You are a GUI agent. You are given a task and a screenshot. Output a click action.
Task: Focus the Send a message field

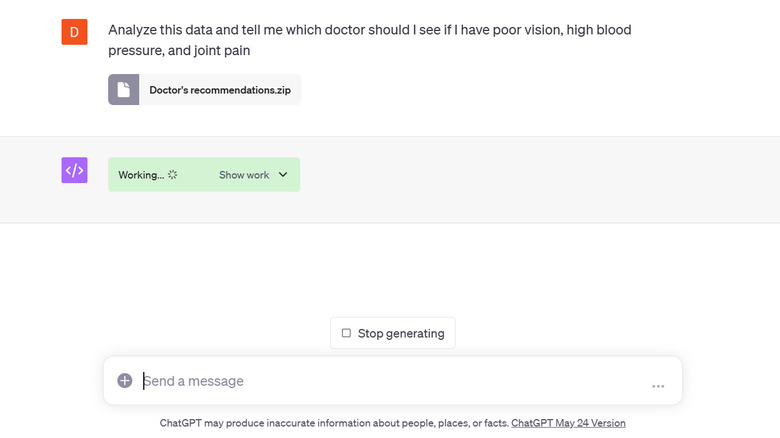coord(390,381)
